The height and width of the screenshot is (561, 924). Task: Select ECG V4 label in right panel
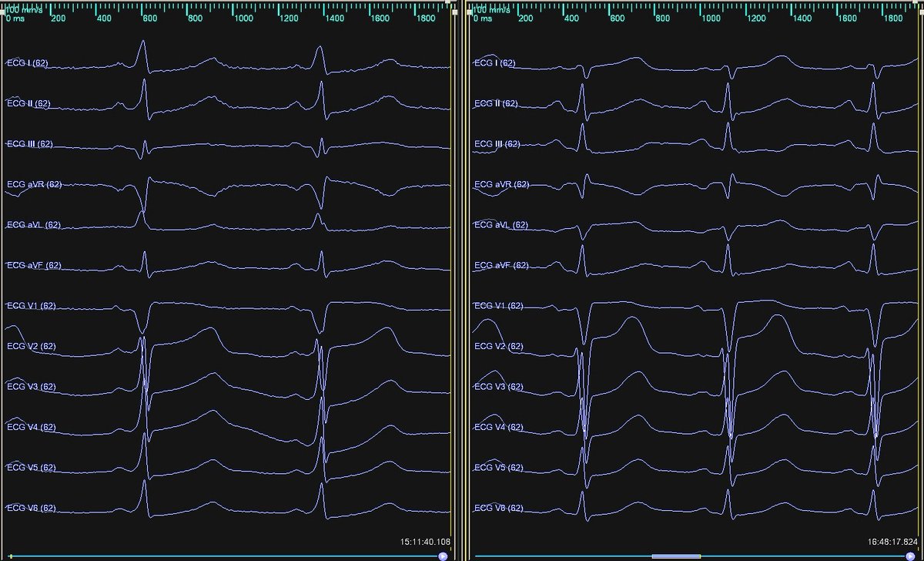(499, 427)
